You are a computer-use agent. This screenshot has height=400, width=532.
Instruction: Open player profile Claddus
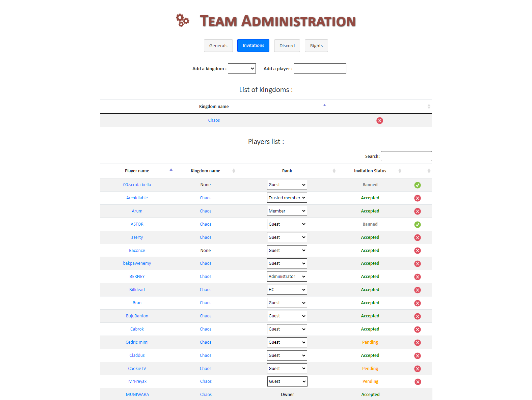coord(137,355)
